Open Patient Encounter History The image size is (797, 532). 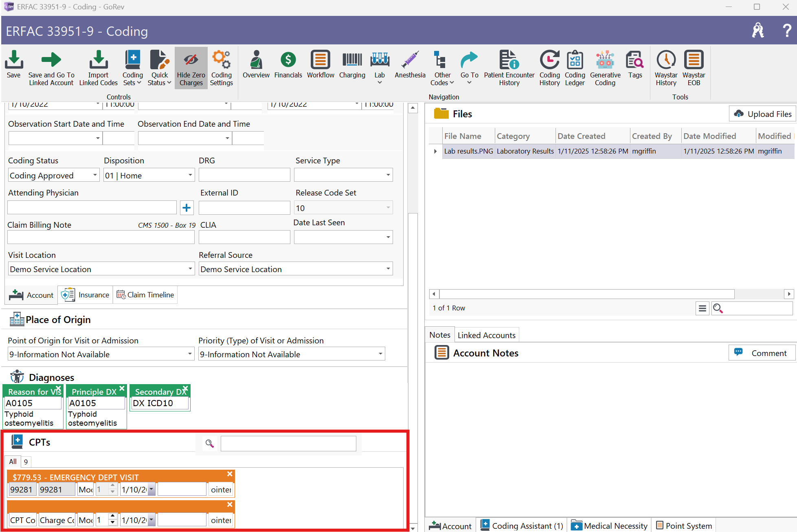point(509,67)
